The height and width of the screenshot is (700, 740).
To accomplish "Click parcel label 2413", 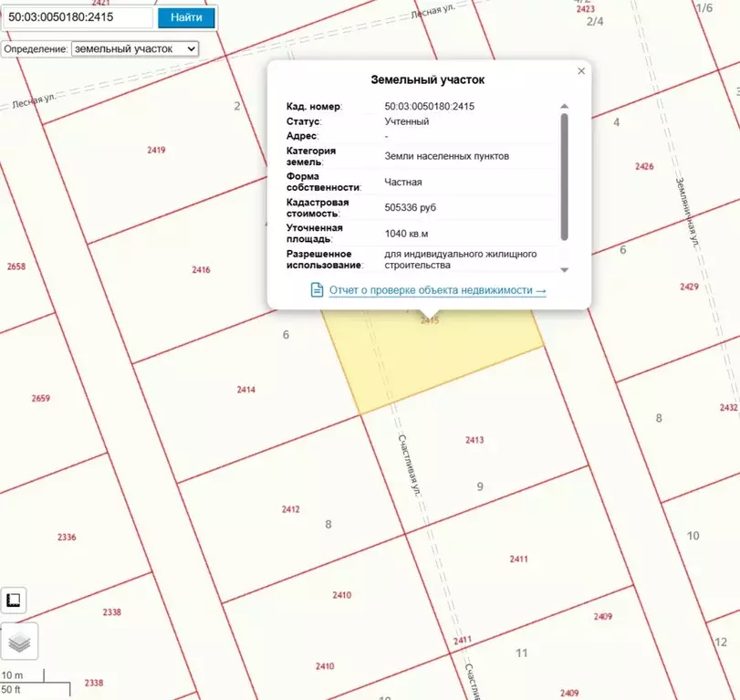I will point(474,440).
